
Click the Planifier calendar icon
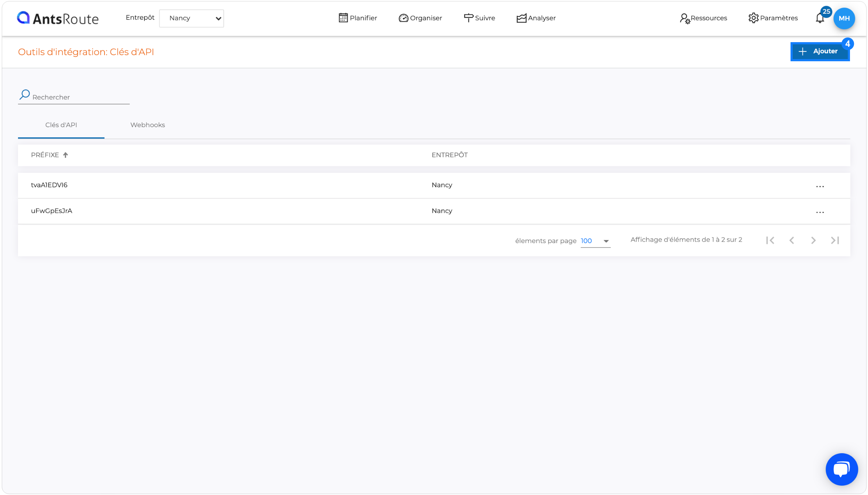[343, 18]
